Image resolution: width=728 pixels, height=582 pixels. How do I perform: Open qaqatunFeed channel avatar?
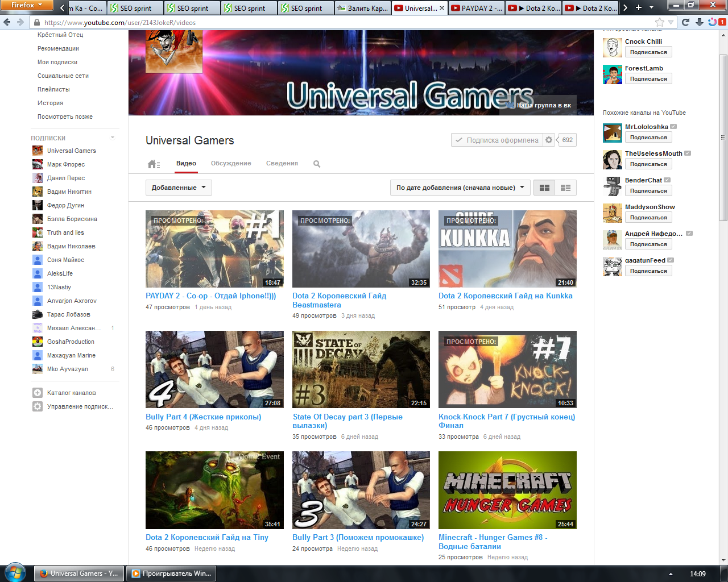click(x=613, y=267)
